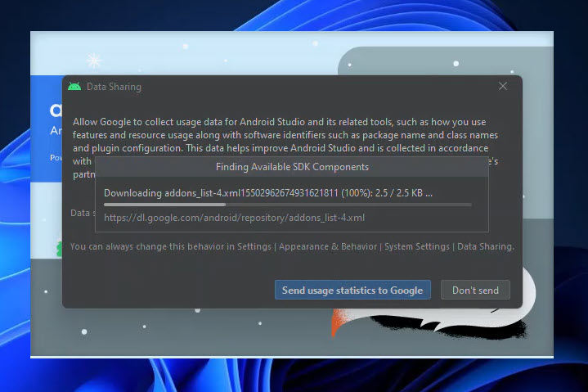This screenshot has width=588, height=392.
Task: Click the Data Sharing title text
Action: tap(114, 87)
